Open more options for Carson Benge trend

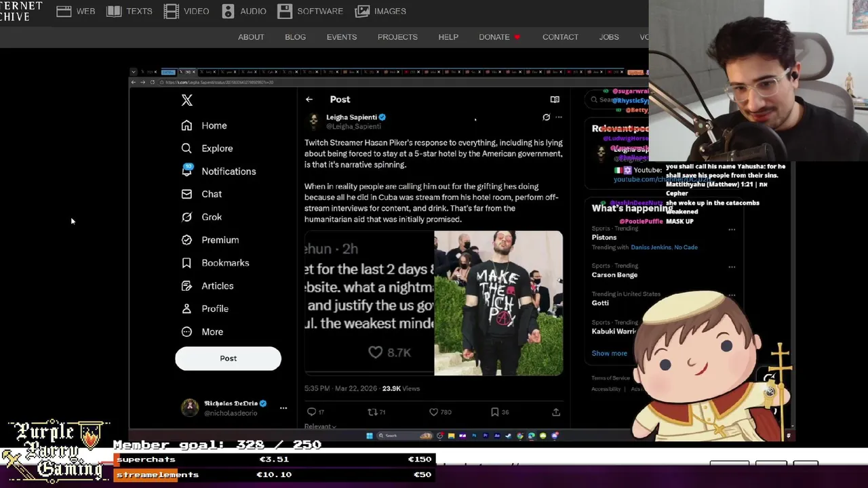coord(732,267)
